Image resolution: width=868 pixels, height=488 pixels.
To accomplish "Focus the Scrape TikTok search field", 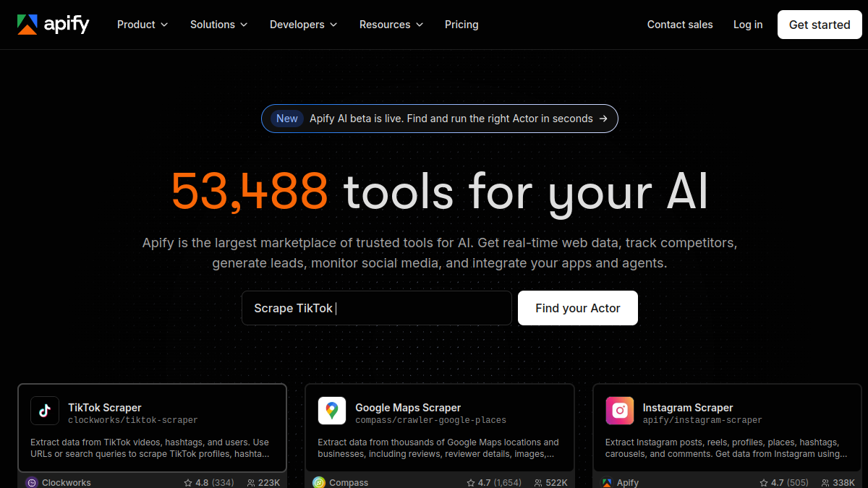I will (x=377, y=308).
